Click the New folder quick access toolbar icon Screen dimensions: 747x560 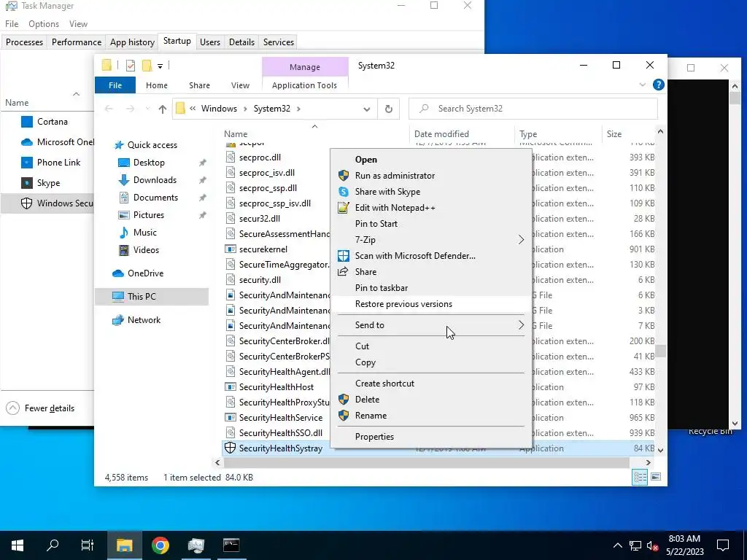point(147,66)
